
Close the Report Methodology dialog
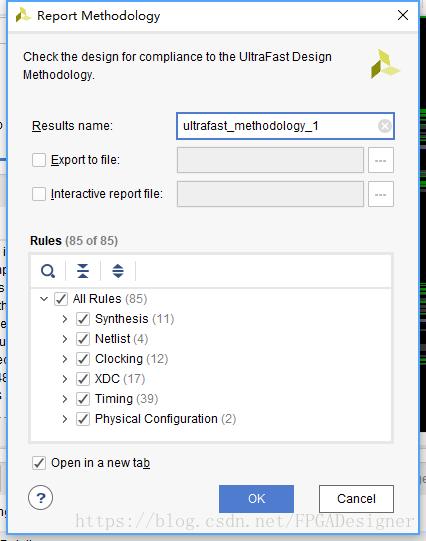pyautogui.click(x=403, y=15)
